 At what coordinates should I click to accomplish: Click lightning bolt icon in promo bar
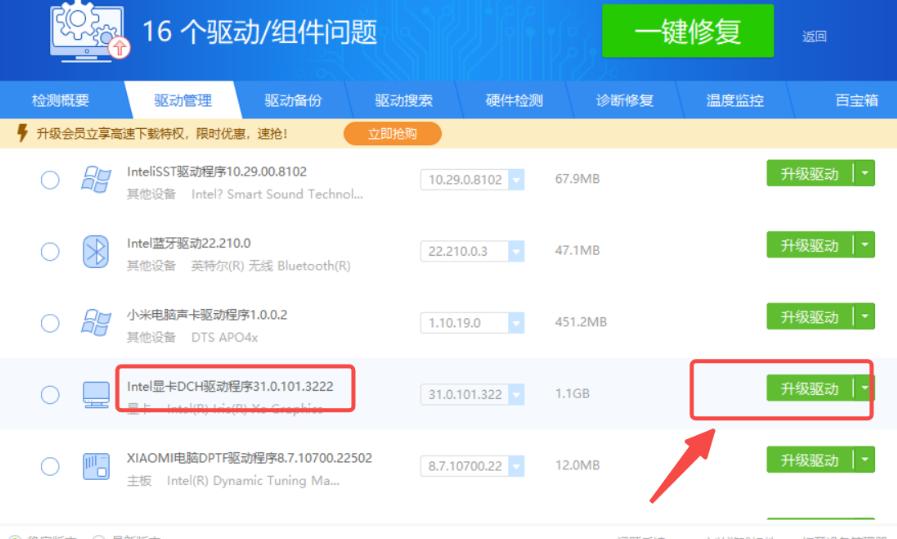(x=22, y=133)
